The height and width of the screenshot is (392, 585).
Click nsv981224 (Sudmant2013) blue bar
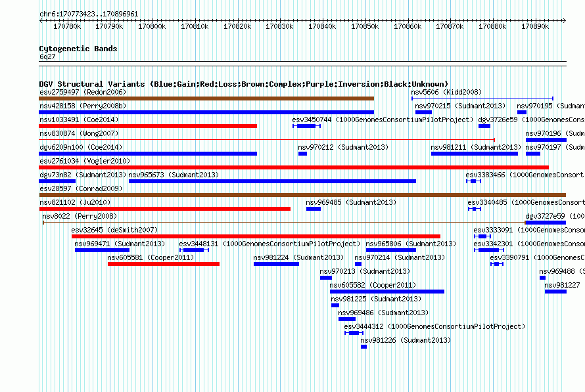tap(276, 264)
